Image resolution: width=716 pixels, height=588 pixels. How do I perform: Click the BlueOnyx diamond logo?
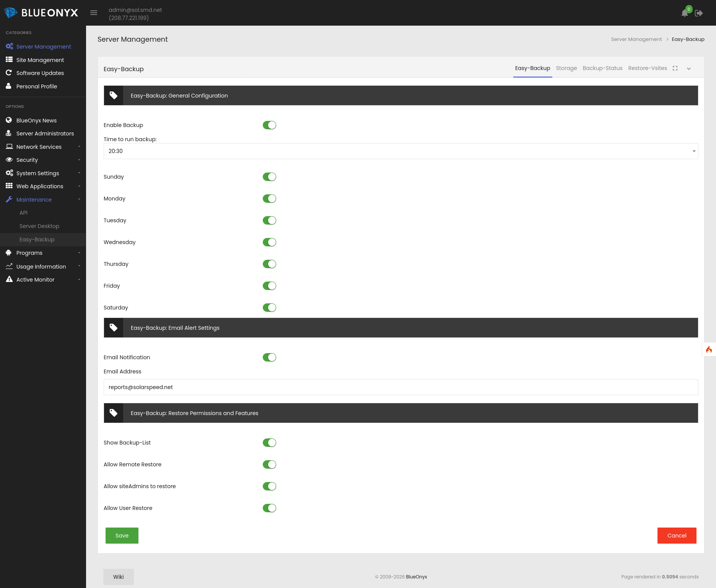coord(10,13)
